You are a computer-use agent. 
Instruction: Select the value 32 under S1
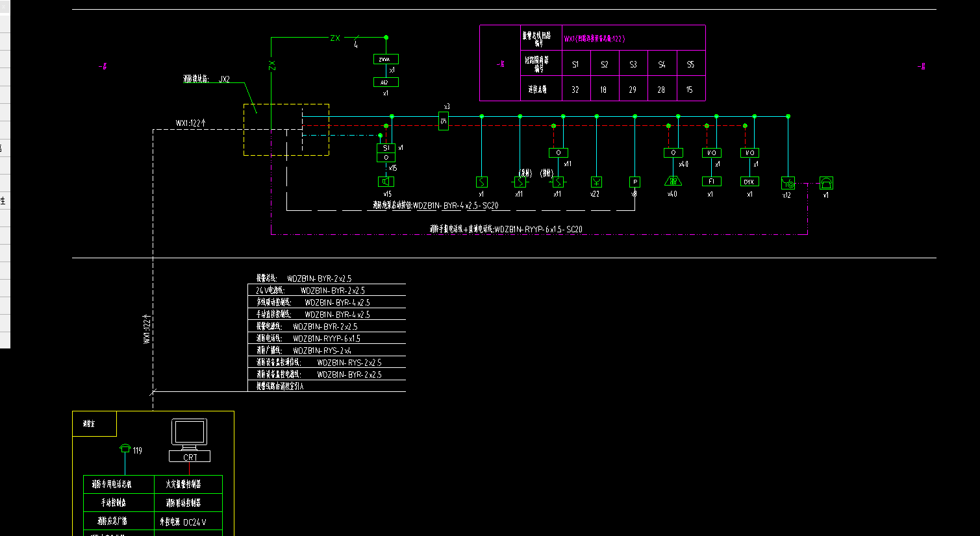[x=575, y=90]
